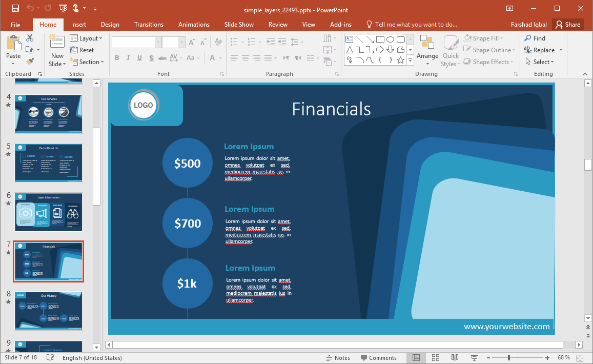The height and width of the screenshot is (364, 593).
Task: Start Slide Show from status bar icon
Action: [474, 357]
